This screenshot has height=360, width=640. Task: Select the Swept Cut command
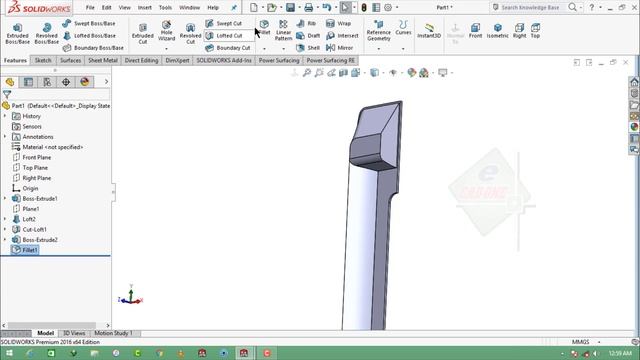[x=224, y=23]
